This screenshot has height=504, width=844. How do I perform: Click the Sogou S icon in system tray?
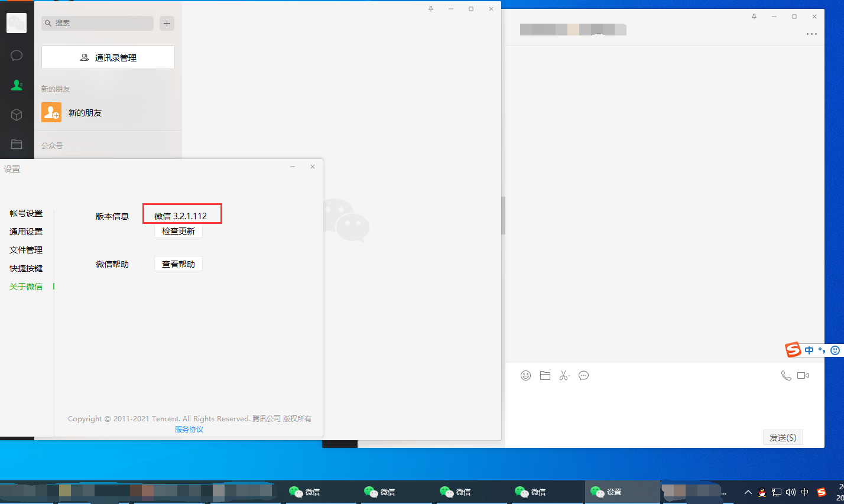(821, 492)
